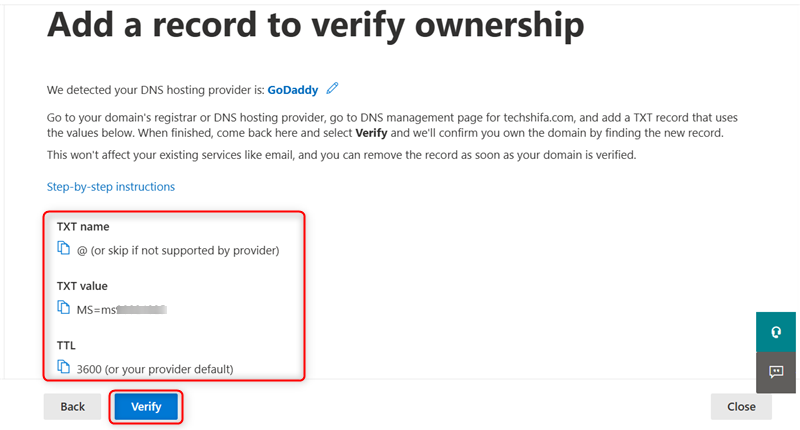Open the gray feedback chat icon
The height and width of the screenshot is (430, 800).
point(776,372)
